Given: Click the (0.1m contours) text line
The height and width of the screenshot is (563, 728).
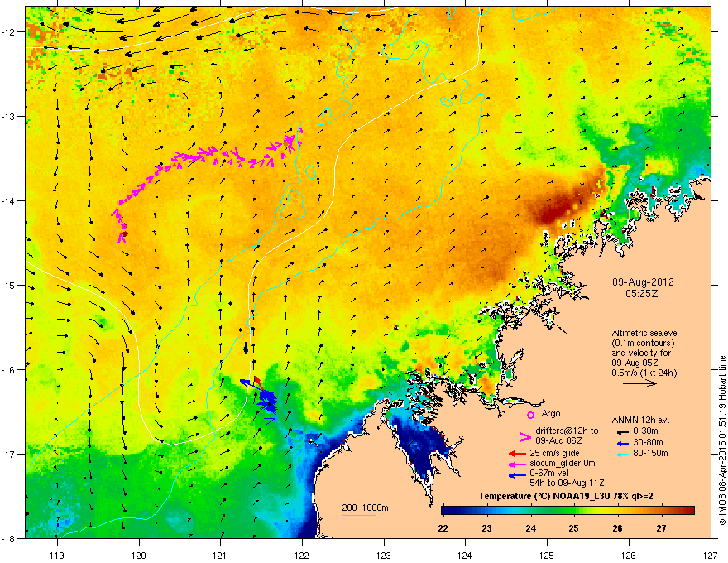Looking at the screenshot, I should pos(643,343).
